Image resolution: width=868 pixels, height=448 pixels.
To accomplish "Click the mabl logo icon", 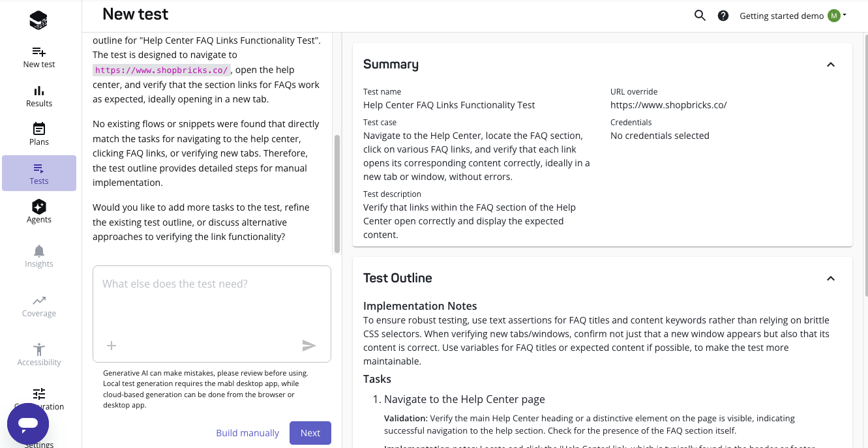I will pyautogui.click(x=39, y=20).
